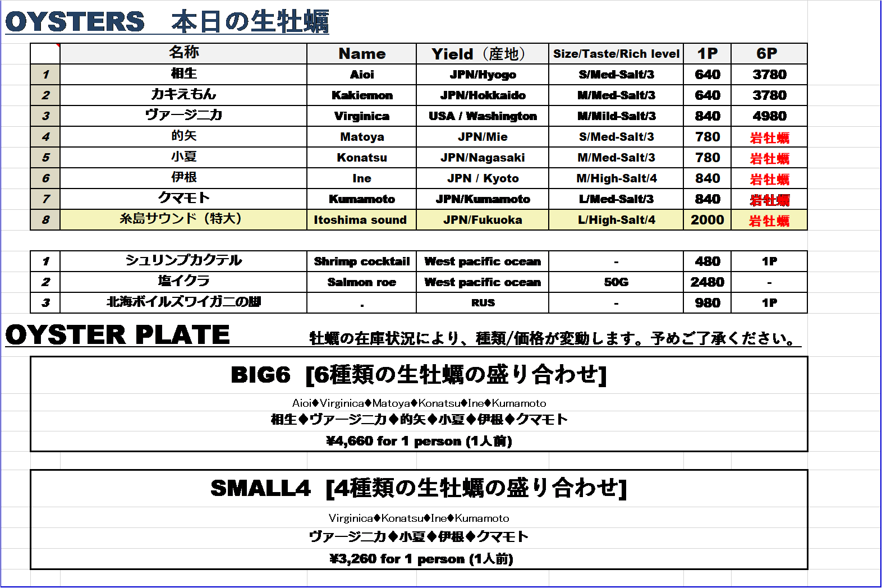Click the シュリンプカクテル cell
Image resolution: width=882 pixels, height=588 pixels.
(183, 261)
